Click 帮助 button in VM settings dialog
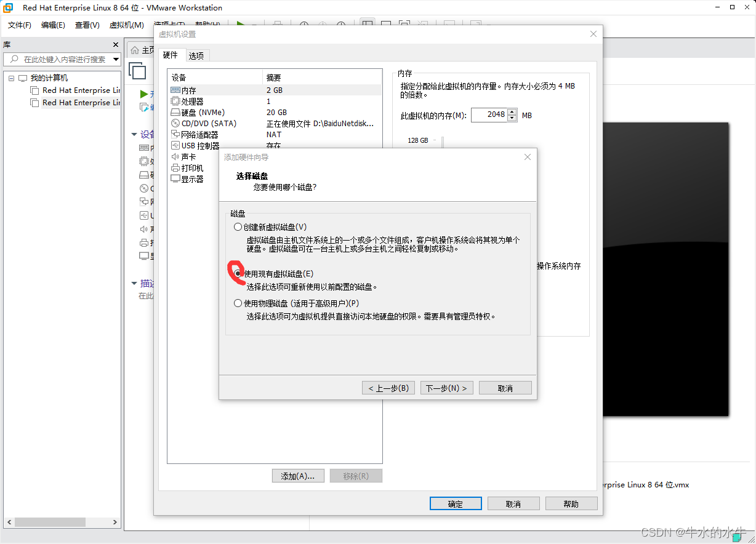The width and height of the screenshot is (756, 544). coord(571,503)
